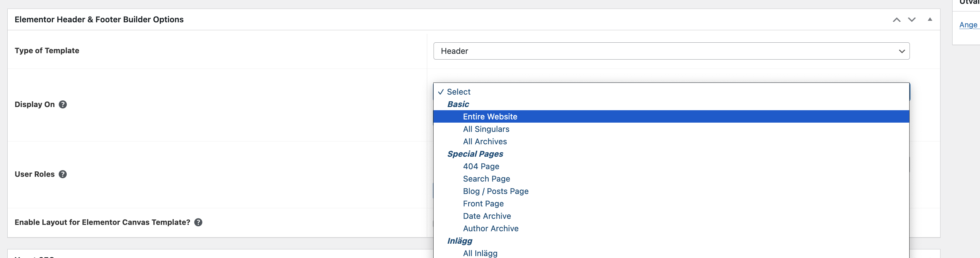Screen dimensions: 980x258
Task: Select Entire Website option
Action: coord(490,117)
